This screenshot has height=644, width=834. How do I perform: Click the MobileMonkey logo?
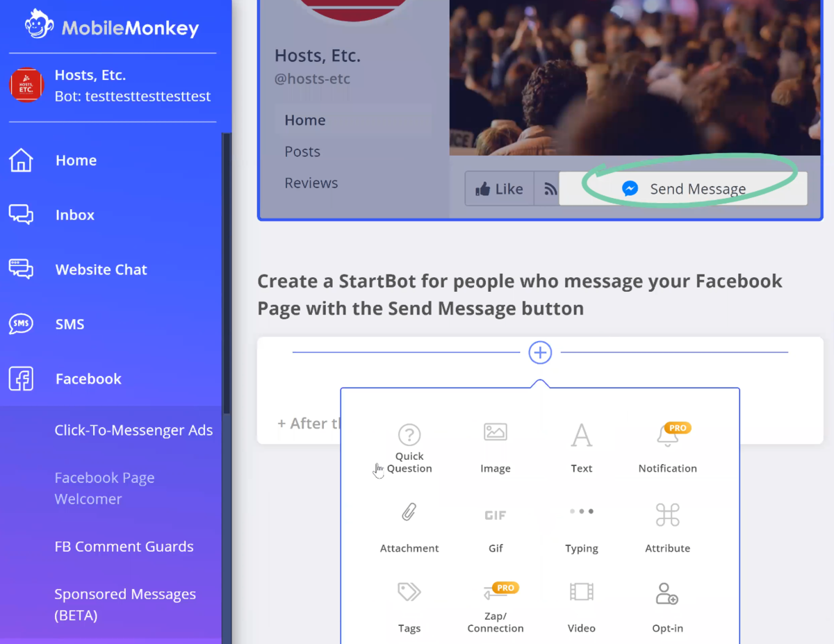[112, 26]
